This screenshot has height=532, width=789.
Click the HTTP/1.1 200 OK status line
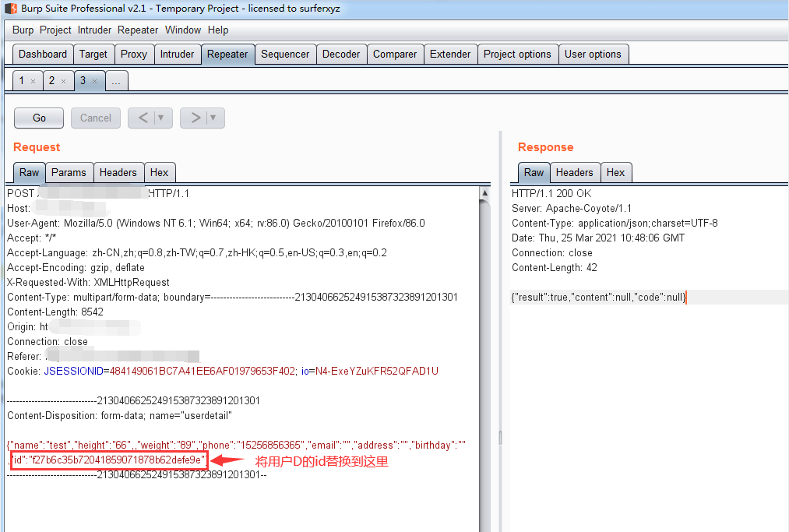click(551, 194)
